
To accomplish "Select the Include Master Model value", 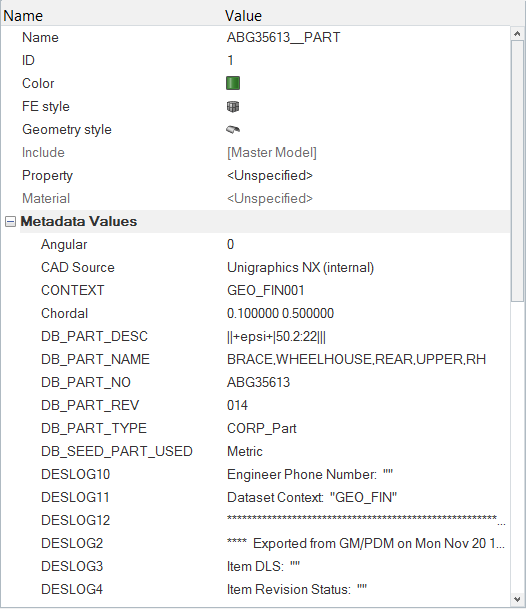I will tap(272, 153).
